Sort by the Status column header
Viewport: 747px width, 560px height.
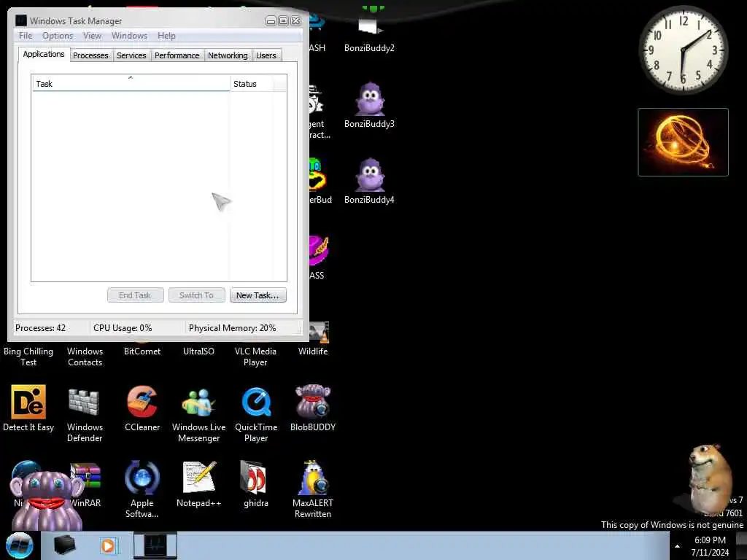point(252,83)
